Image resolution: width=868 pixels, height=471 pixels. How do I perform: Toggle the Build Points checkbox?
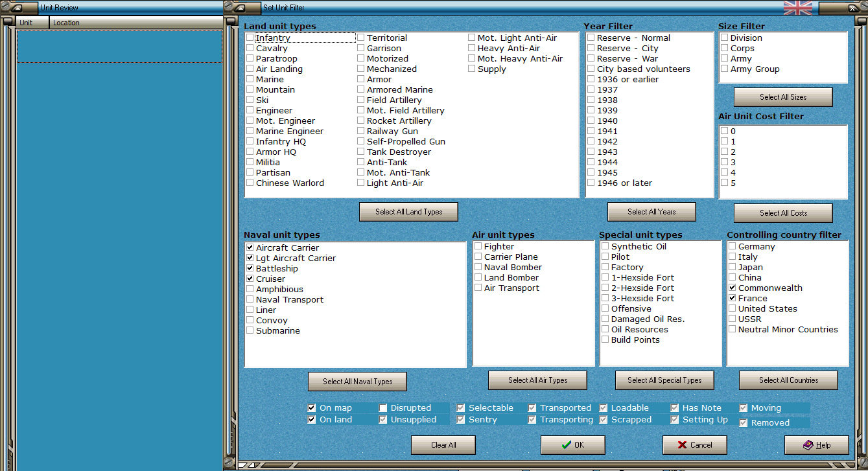coord(605,339)
